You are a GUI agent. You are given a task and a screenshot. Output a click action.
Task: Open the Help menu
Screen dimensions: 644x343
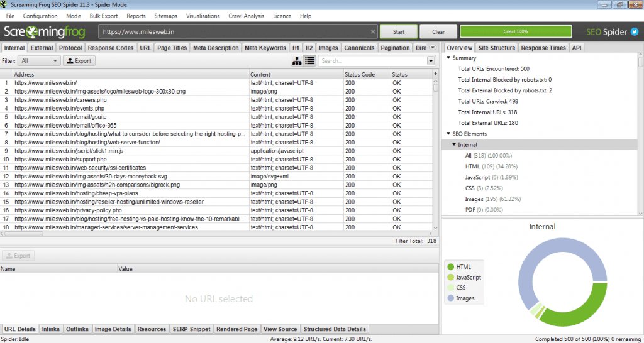click(x=306, y=16)
